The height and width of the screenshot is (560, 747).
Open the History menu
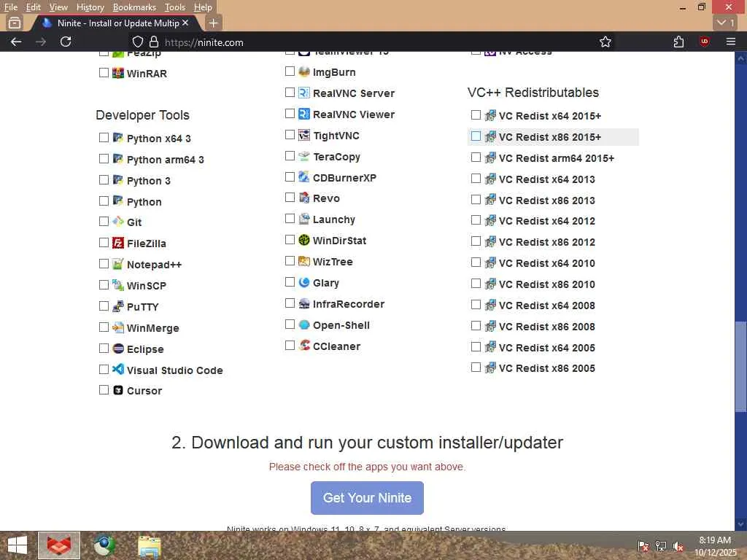(90, 7)
